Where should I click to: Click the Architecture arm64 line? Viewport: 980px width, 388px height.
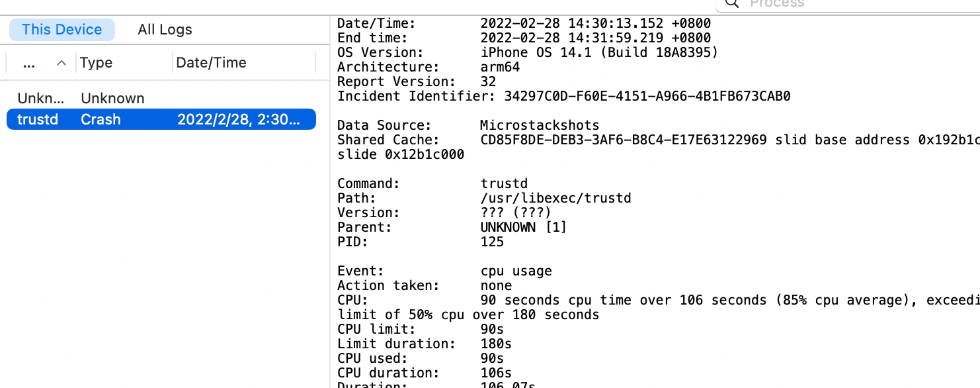click(429, 67)
